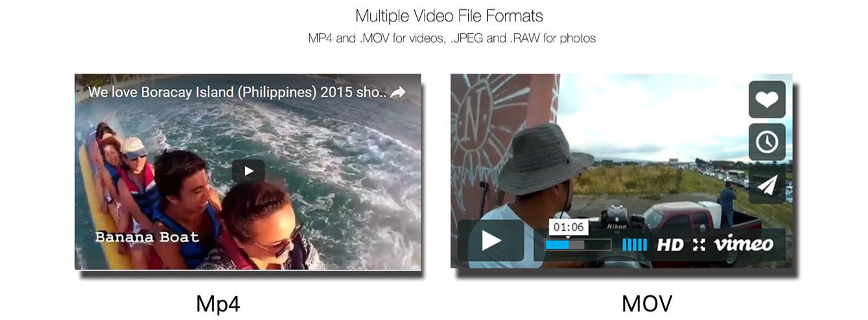
Task: Open the vimeo logo link
Action: [744, 243]
